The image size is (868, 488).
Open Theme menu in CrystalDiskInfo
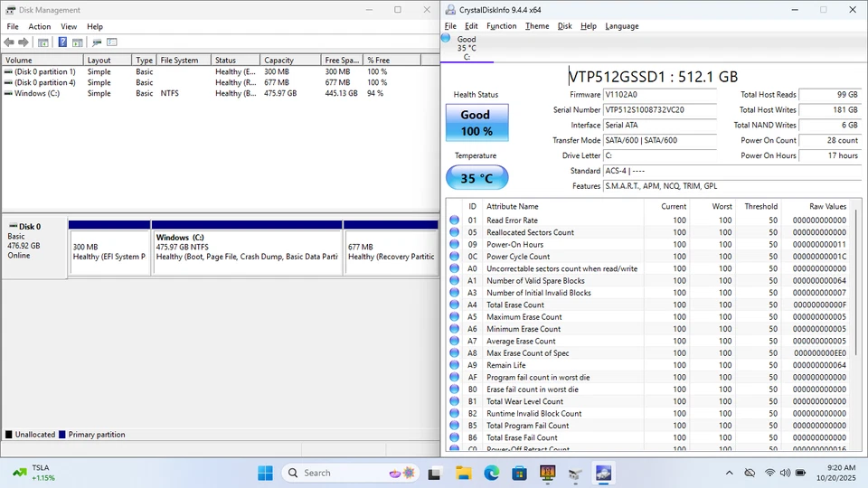pos(537,26)
